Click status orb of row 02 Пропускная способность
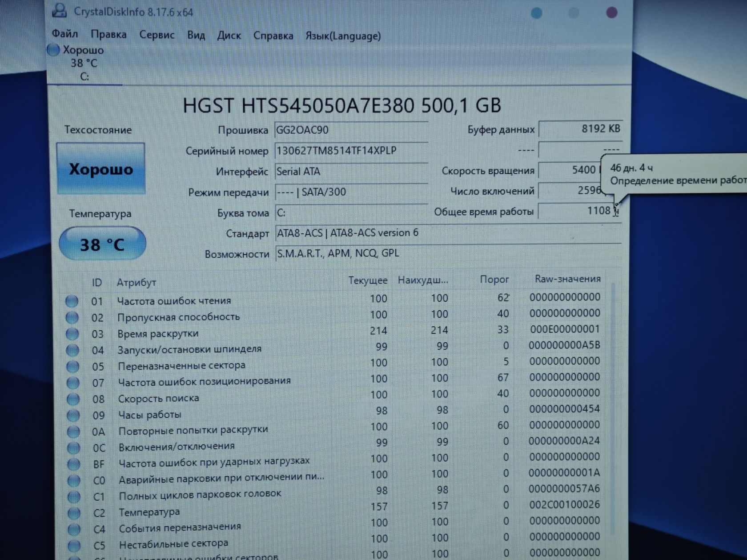Image resolution: width=747 pixels, height=560 pixels. click(72, 318)
